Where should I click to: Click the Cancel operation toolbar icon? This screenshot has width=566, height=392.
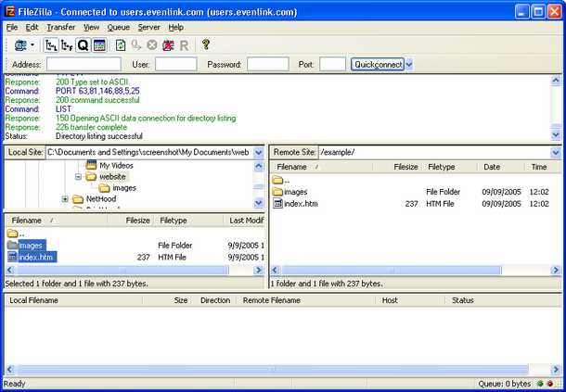tap(152, 45)
